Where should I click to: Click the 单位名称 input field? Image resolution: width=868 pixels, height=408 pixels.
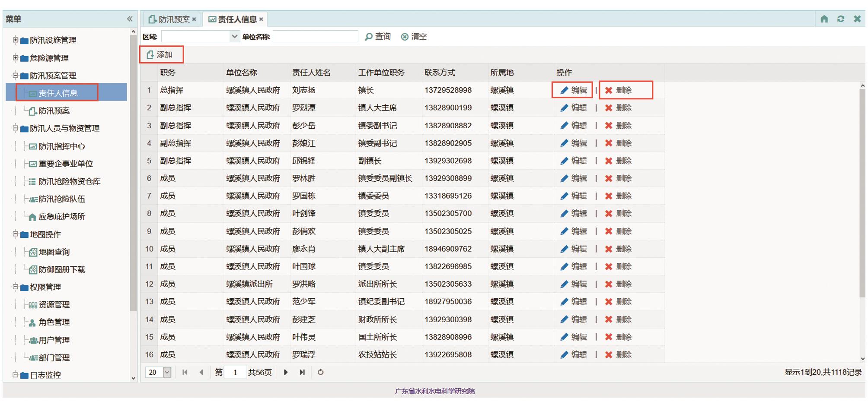(315, 37)
